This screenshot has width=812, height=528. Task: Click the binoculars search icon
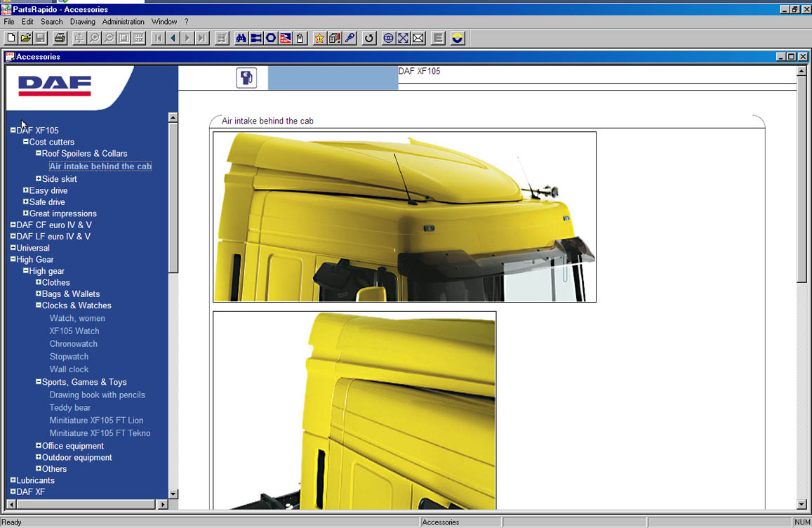pos(241,38)
